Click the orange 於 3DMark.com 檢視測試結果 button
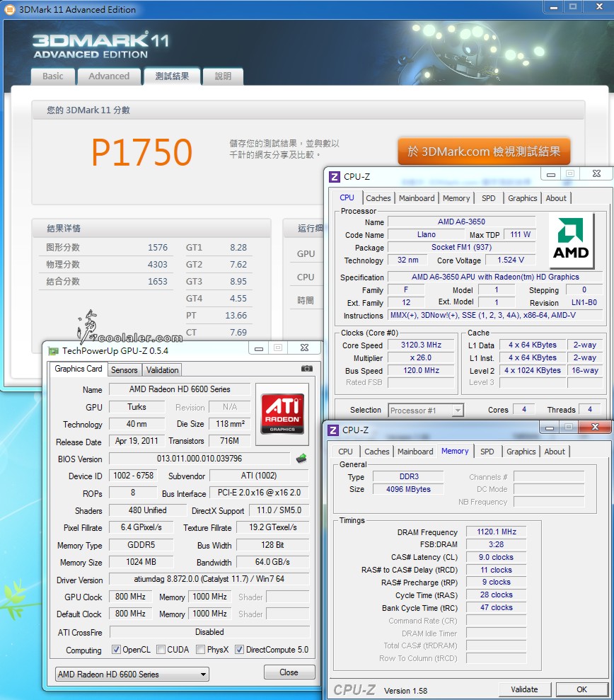The width and height of the screenshot is (614, 700). tap(484, 151)
